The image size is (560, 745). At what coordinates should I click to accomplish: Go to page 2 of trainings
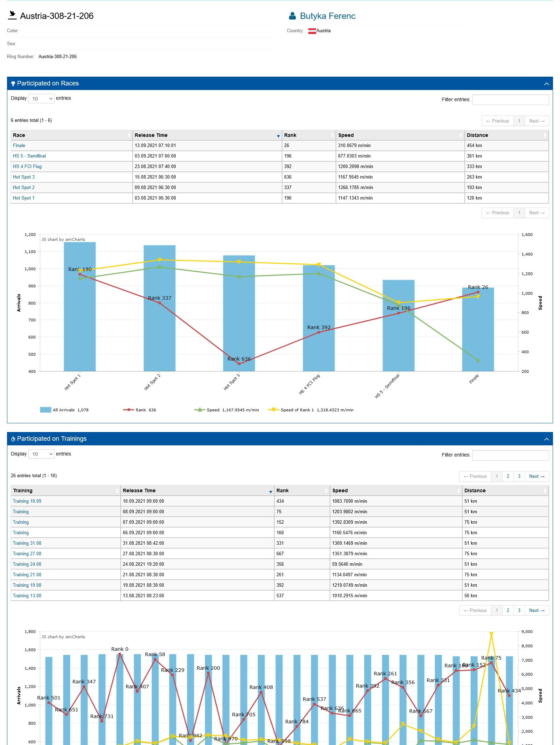(508, 476)
